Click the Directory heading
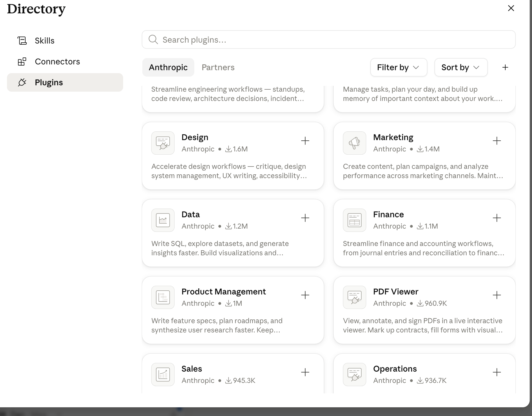 [36, 9]
